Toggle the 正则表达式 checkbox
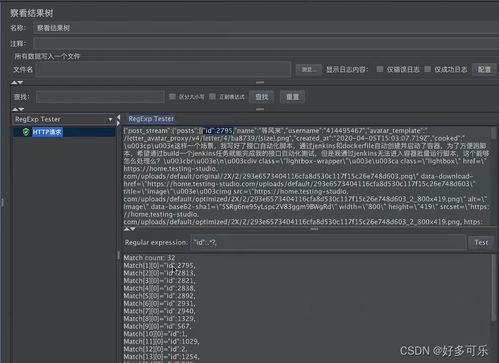The height and width of the screenshot is (363, 499). pos(212,97)
